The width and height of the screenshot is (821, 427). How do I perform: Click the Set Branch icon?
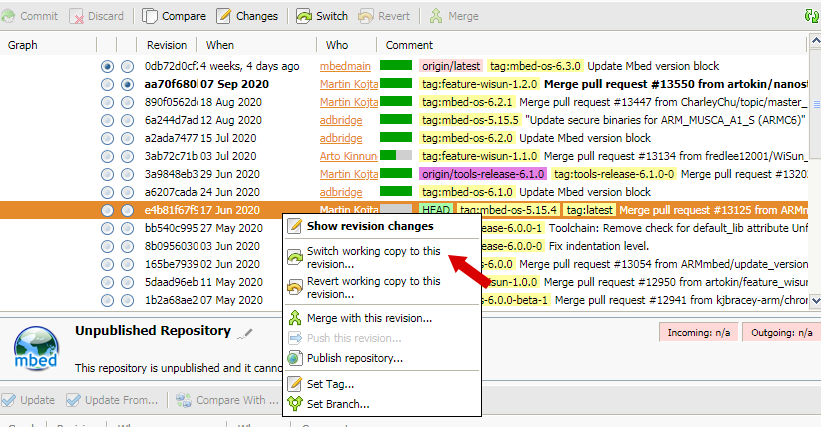point(295,404)
